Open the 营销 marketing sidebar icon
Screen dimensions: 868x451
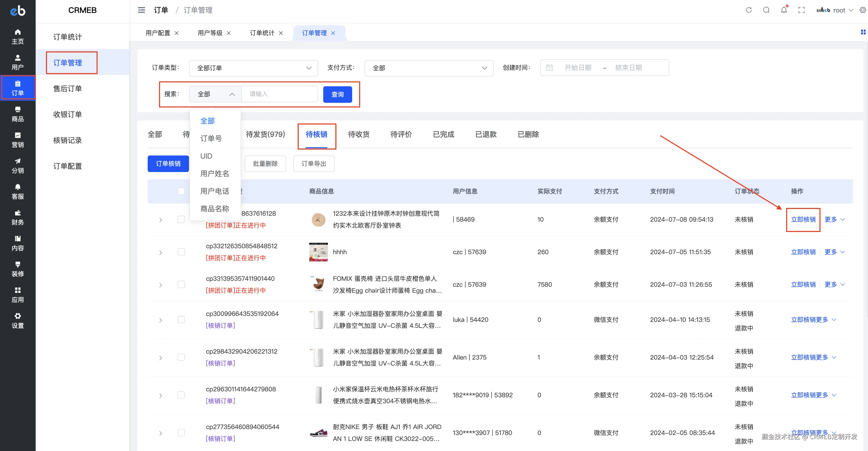click(x=18, y=139)
